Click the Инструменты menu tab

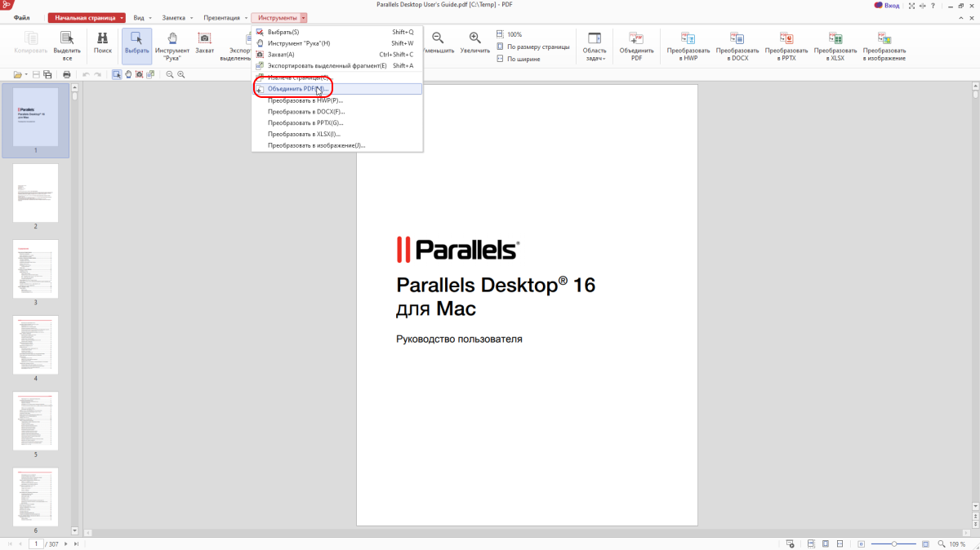[x=278, y=17]
